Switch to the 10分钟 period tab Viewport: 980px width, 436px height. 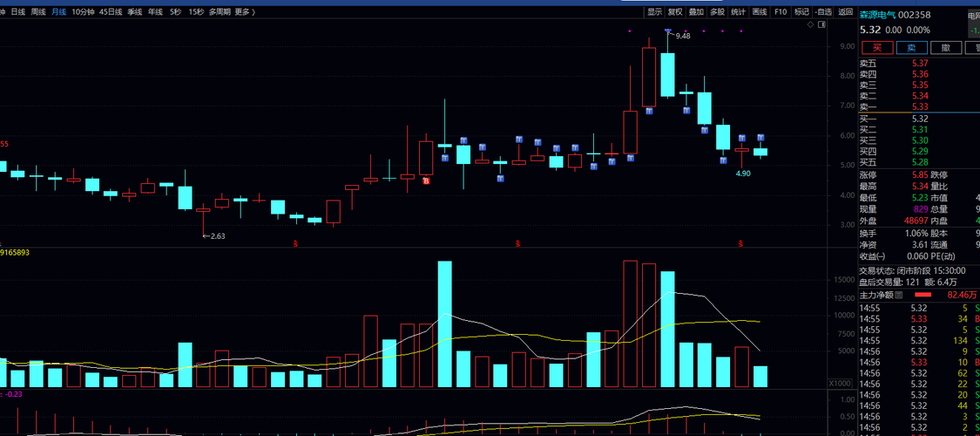coord(83,11)
